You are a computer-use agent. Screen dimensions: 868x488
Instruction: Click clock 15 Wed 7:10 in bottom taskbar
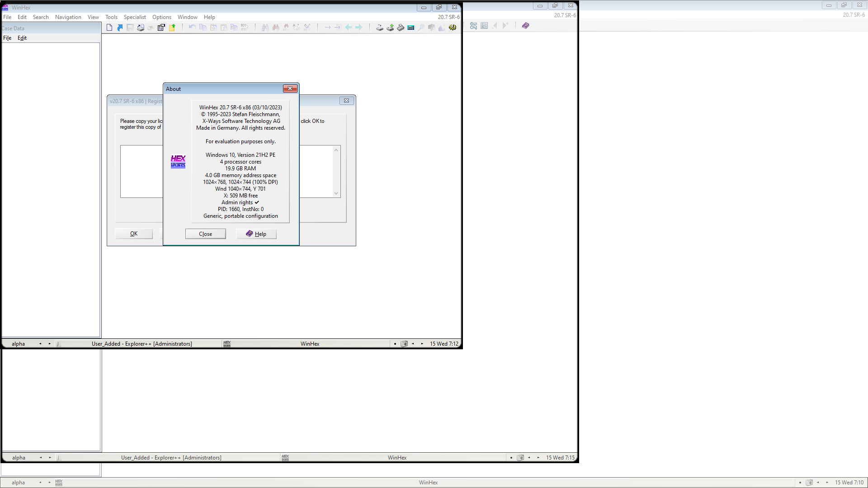[849, 483]
